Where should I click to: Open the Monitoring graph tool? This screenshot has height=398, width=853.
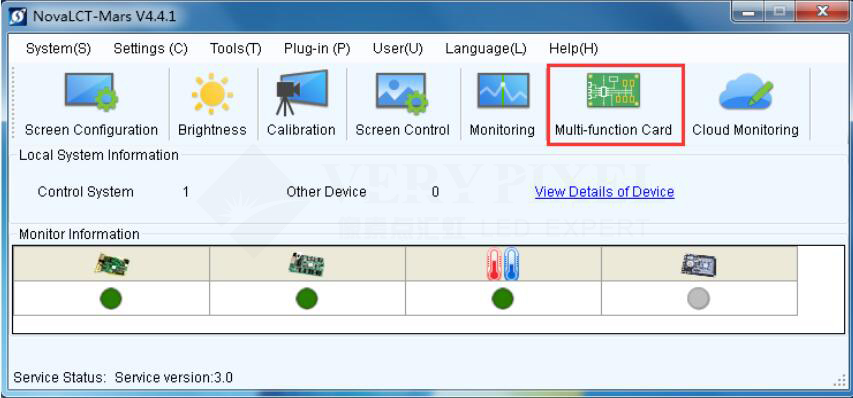(502, 104)
